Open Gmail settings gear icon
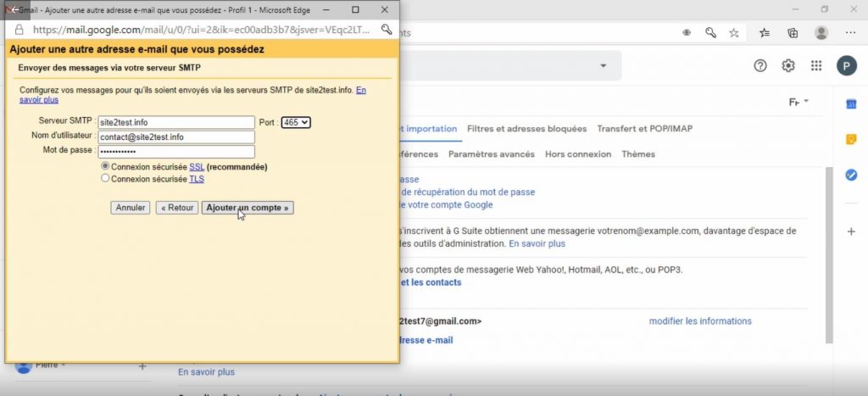The height and width of the screenshot is (396, 868). tap(787, 66)
